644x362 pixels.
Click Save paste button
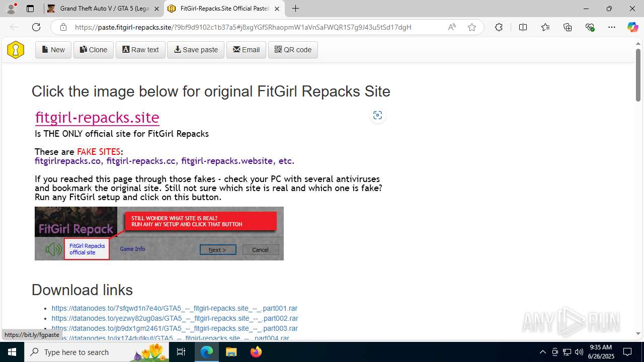[x=196, y=50]
